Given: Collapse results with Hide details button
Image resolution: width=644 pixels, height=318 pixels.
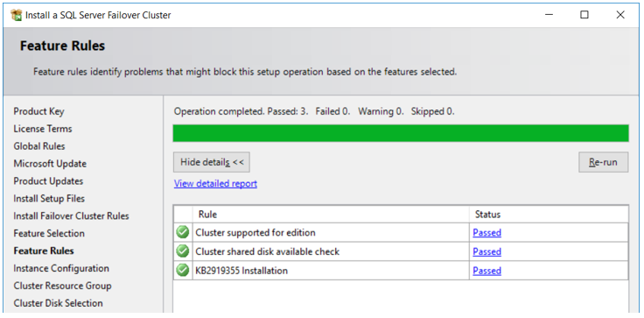Looking at the screenshot, I should point(212,162).
